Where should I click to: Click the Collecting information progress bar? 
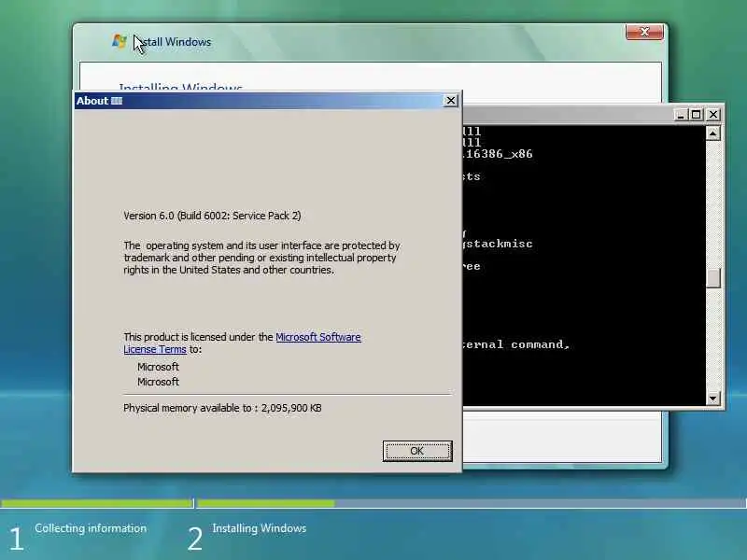[x=97, y=503]
